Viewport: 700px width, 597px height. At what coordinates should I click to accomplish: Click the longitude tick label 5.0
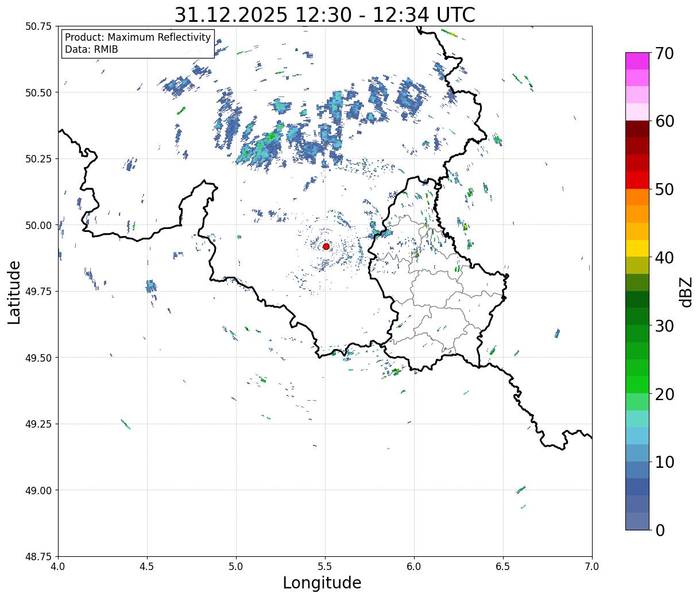(236, 567)
